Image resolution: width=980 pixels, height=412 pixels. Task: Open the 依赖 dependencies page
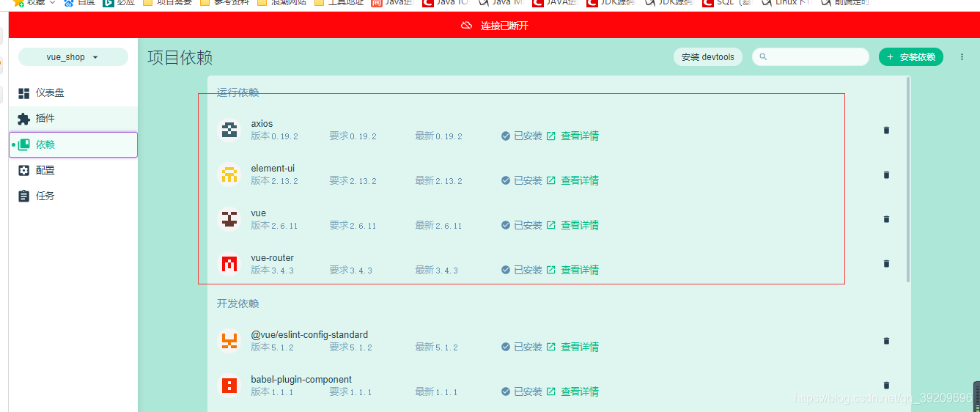pyautogui.click(x=73, y=144)
